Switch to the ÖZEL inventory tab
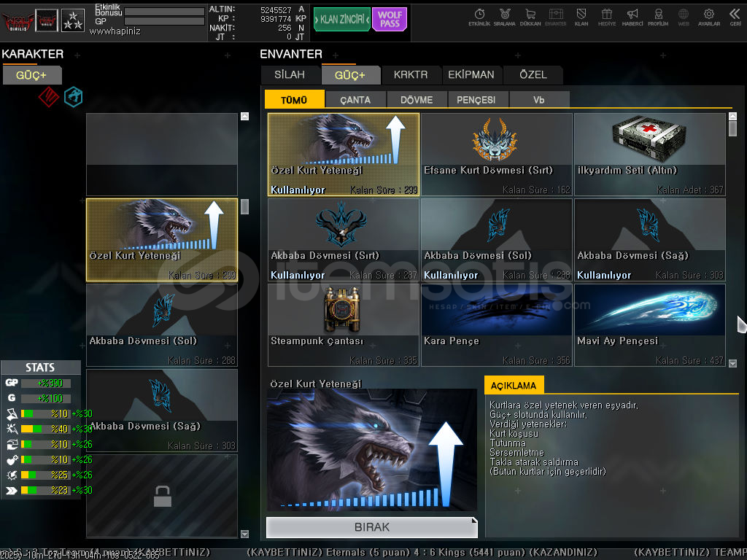The width and height of the screenshot is (747, 560). 533,75
